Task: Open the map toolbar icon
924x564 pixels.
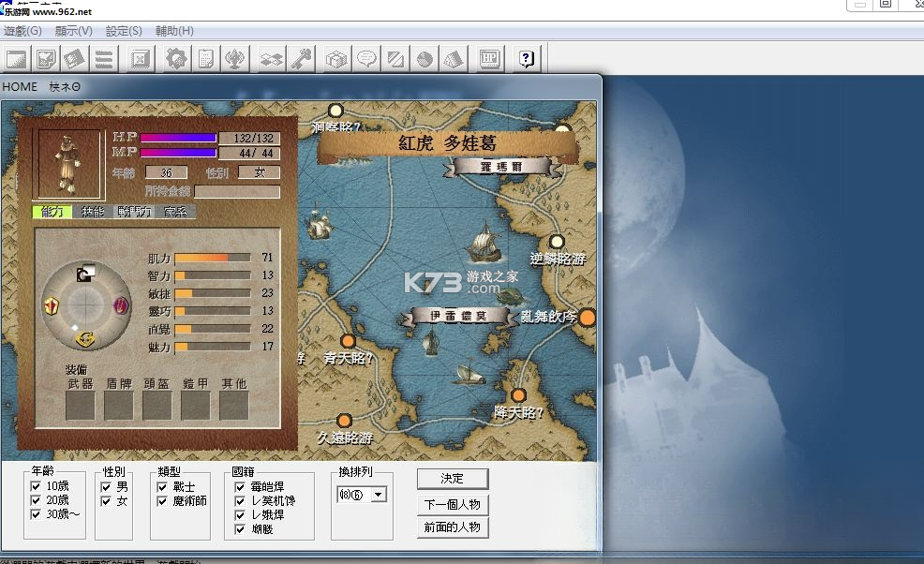Action: (45, 59)
